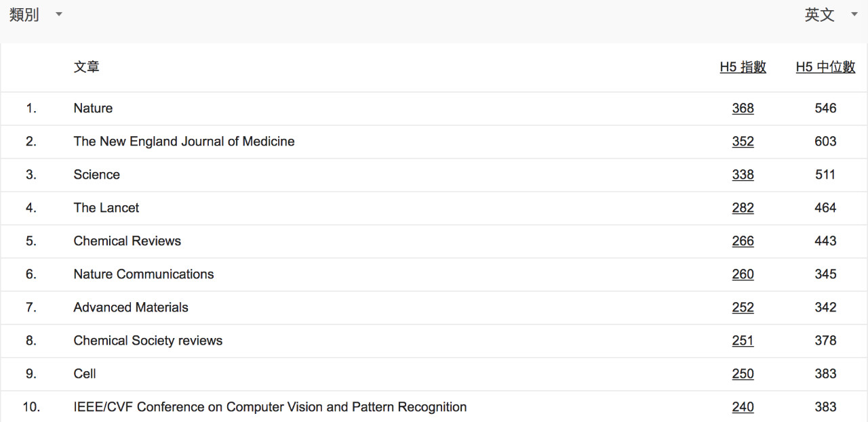Click Chemical Reviews h5-index 266

pyautogui.click(x=743, y=241)
